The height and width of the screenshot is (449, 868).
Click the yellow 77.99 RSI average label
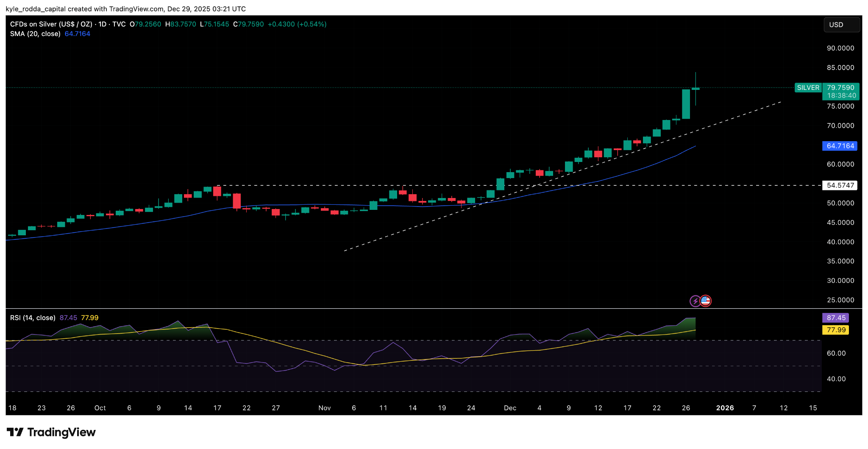(x=836, y=330)
